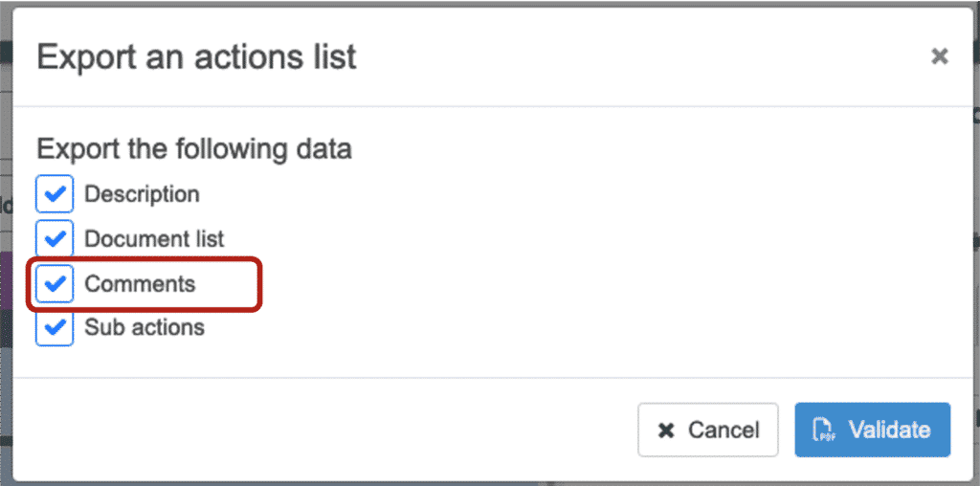Click the red outline around Comments

click(259, 284)
